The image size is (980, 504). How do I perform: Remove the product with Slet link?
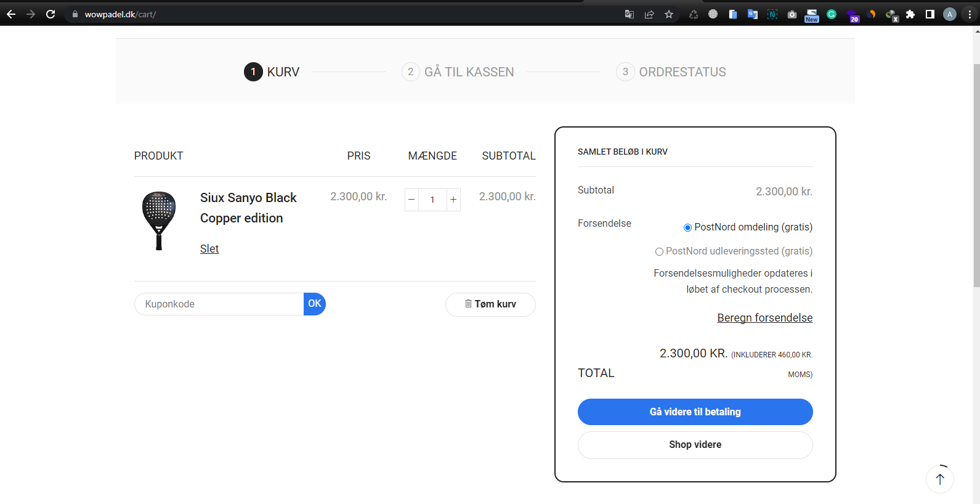(209, 249)
